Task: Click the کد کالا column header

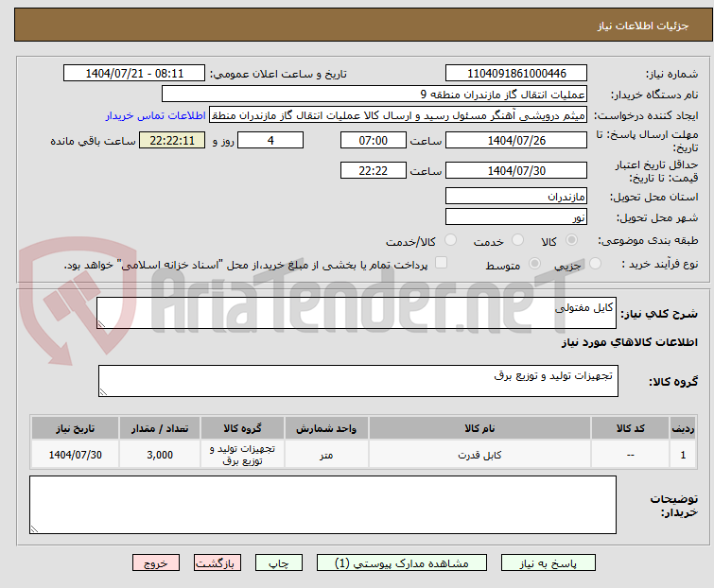Action: click(630, 428)
